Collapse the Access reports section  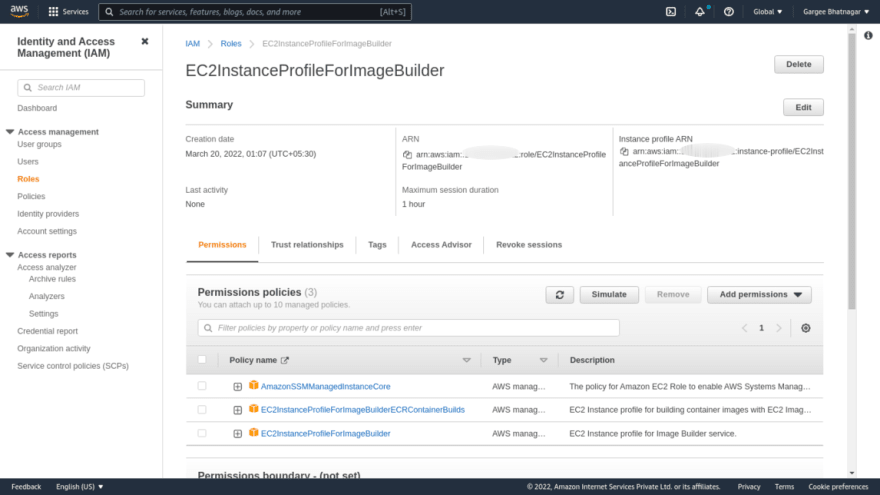point(10,255)
